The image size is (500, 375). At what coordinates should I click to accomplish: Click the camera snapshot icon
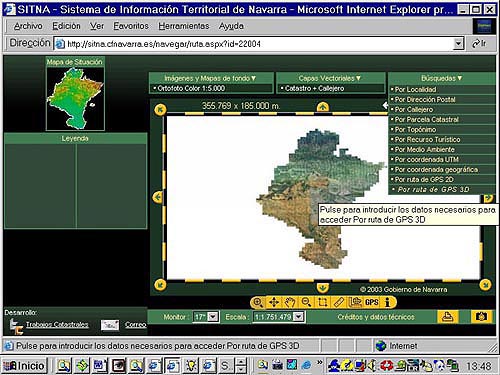click(481, 317)
